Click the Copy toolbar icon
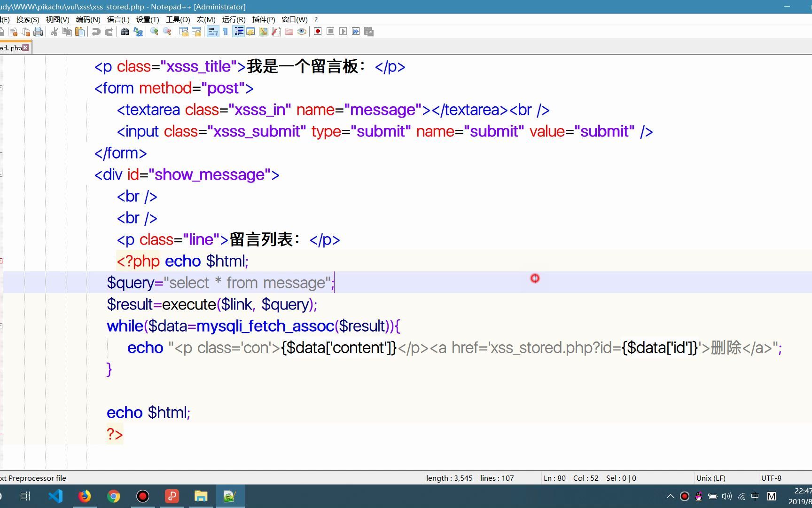The width and height of the screenshot is (812, 508). point(67,32)
